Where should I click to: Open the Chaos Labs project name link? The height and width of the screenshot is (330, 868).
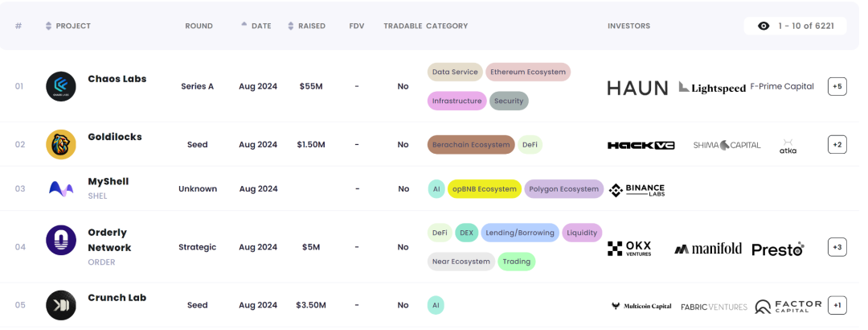tap(117, 79)
